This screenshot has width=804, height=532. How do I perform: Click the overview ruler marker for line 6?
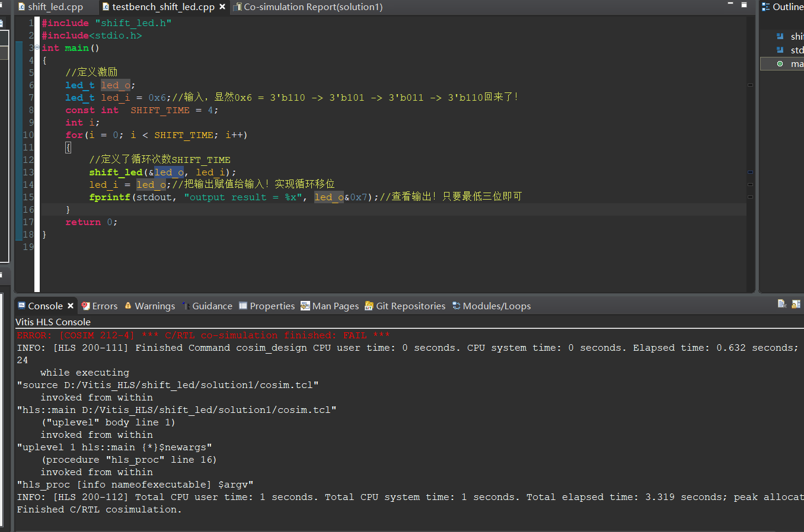[x=750, y=85]
